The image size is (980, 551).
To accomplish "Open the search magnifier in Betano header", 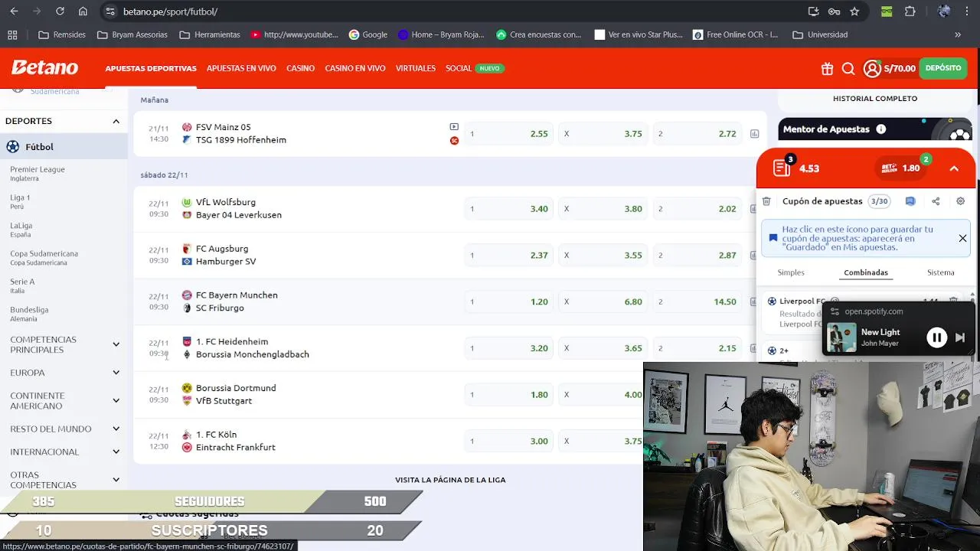I will click(x=848, y=69).
